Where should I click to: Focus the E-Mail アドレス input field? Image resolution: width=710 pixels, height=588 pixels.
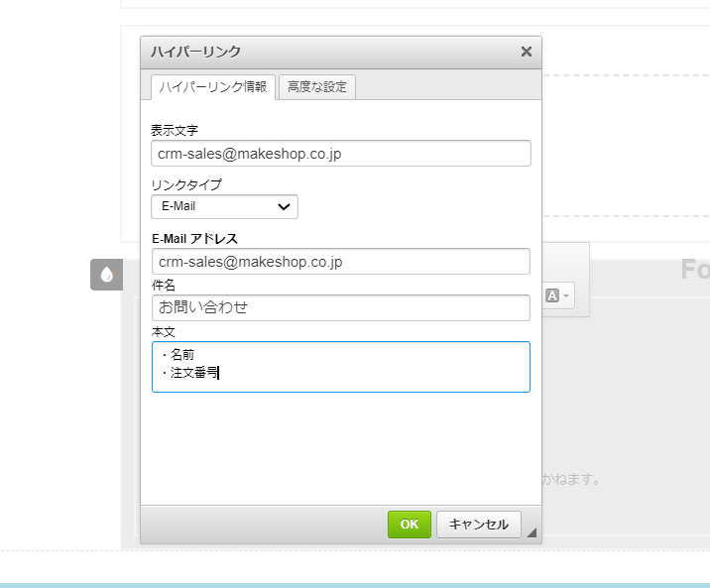tap(340, 262)
